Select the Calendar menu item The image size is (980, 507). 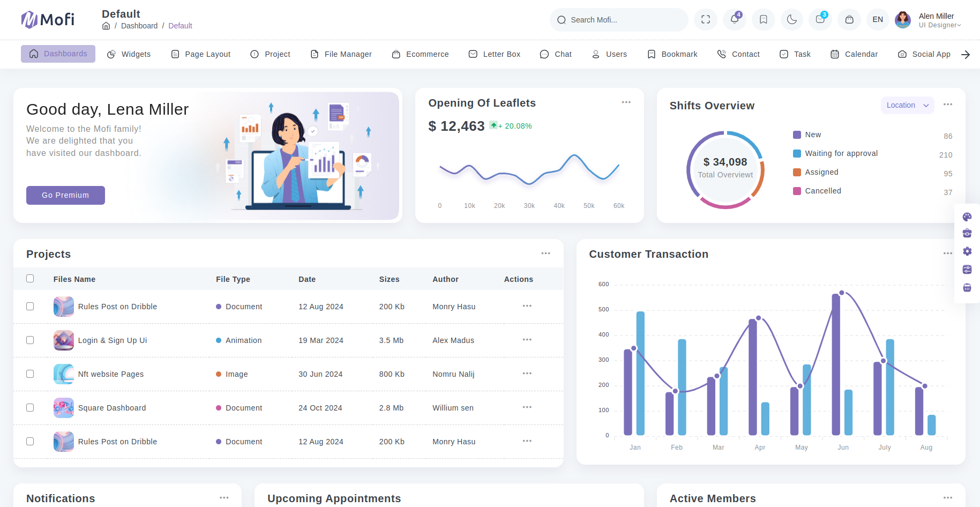854,54
